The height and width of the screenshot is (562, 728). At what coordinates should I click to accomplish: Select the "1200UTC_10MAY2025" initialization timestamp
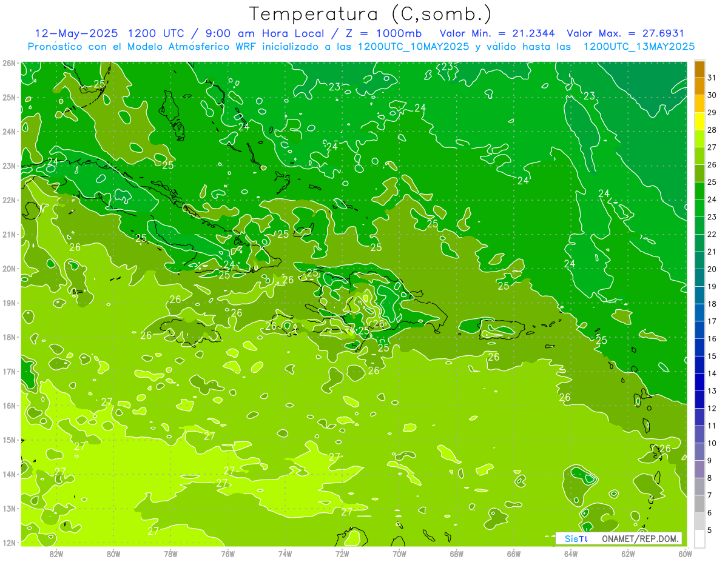tap(413, 46)
